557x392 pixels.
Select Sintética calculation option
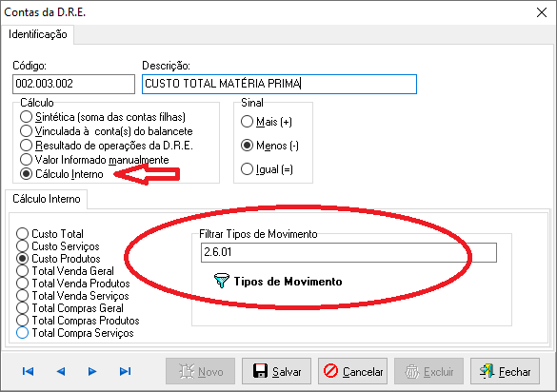(x=103, y=117)
